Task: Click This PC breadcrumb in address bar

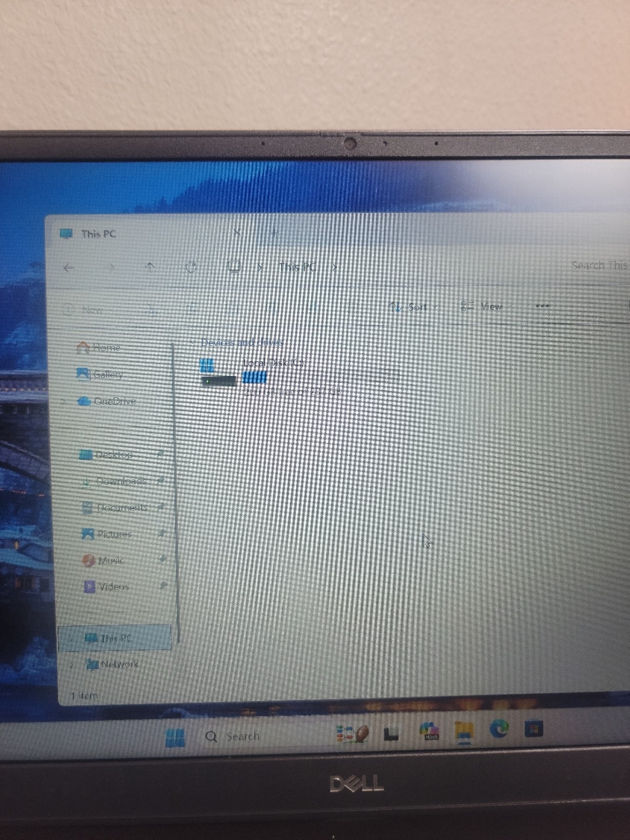Action: click(x=297, y=267)
